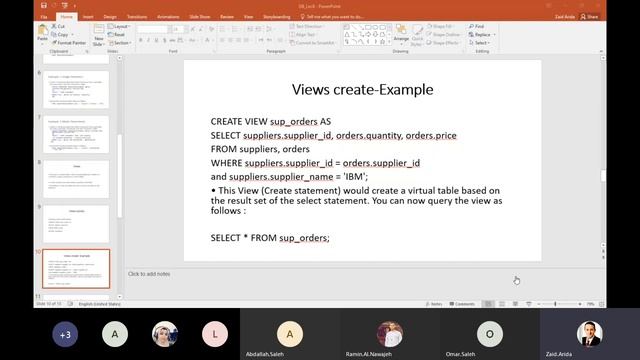Click the Save icon in the title bar

(x=44, y=5)
